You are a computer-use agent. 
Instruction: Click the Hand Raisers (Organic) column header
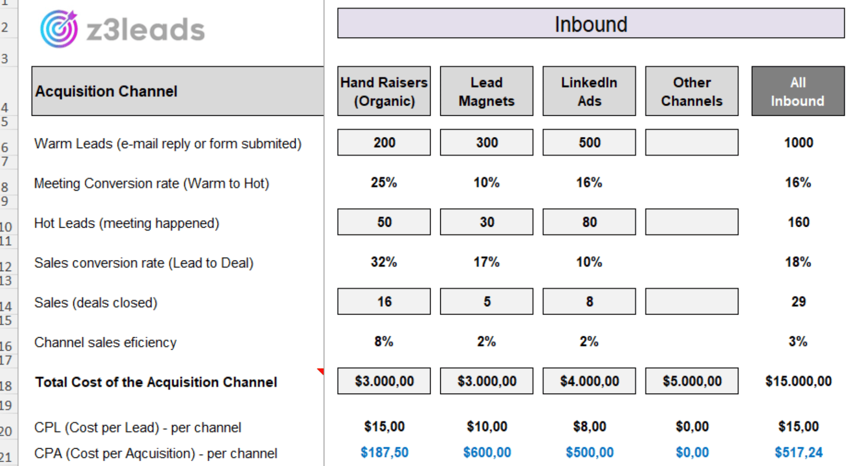click(384, 91)
